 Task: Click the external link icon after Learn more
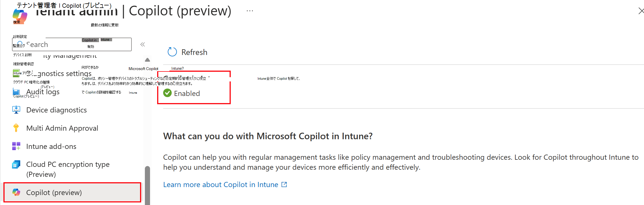click(x=284, y=184)
